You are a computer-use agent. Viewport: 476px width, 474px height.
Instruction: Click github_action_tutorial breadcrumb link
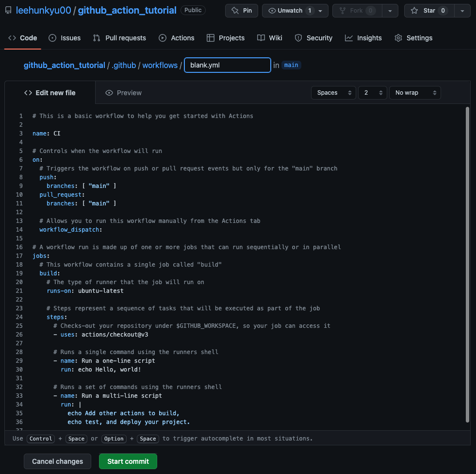[x=65, y=66]
